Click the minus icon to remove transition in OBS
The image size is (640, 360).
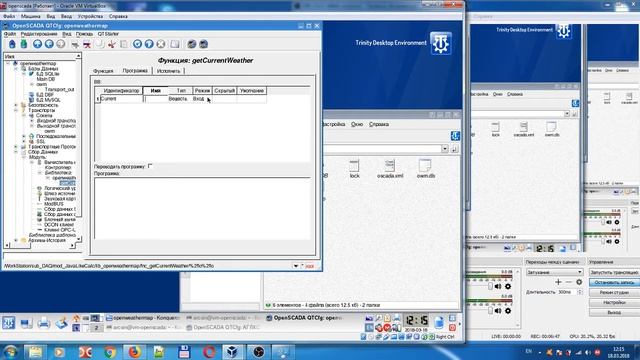569,282
